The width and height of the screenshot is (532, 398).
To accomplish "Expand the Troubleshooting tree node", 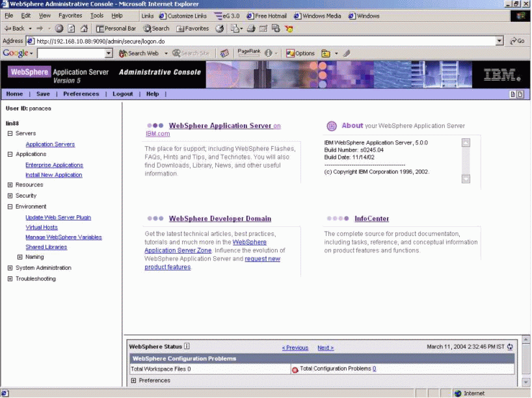I will coord(10,279).
